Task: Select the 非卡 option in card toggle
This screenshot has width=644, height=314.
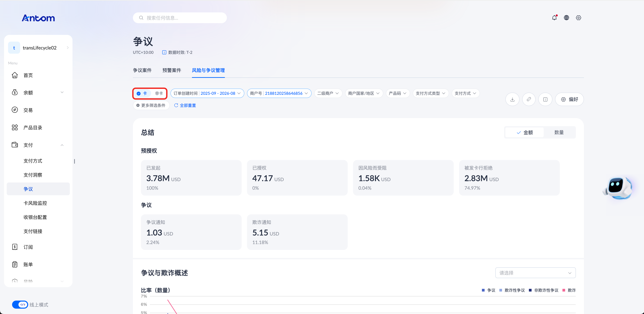Action: [x=159, y=93]
